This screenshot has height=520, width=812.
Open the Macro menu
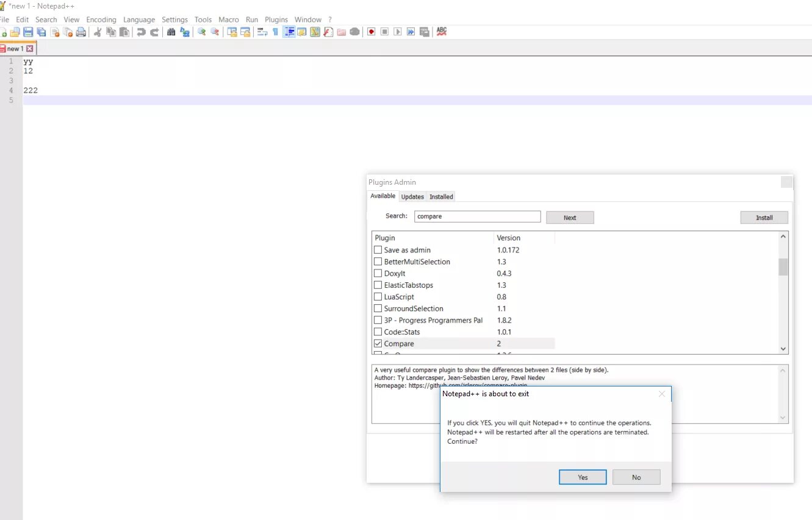point(229,20)
